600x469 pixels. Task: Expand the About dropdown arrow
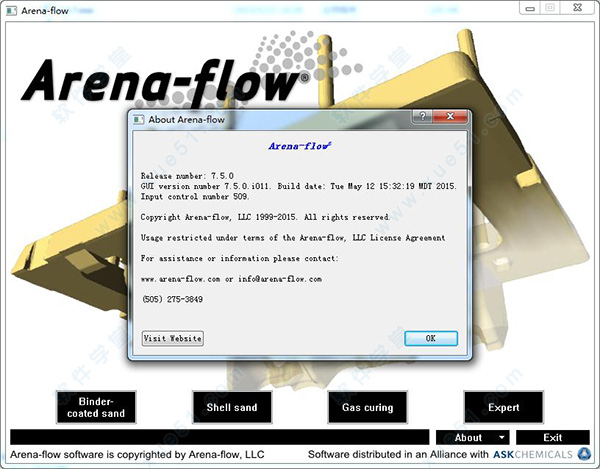[x=502, y=437]
